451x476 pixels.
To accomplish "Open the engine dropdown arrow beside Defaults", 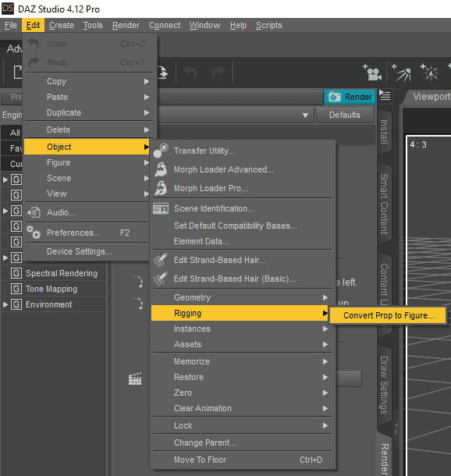I will 305,115.
